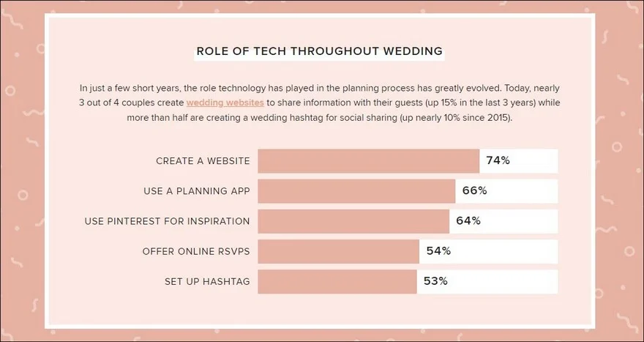The width and height of the screenshot is (644, 342).
Task: Click the 'Role of Tech Throughout Wedding' heading
Action: click(x=319, y=51)
